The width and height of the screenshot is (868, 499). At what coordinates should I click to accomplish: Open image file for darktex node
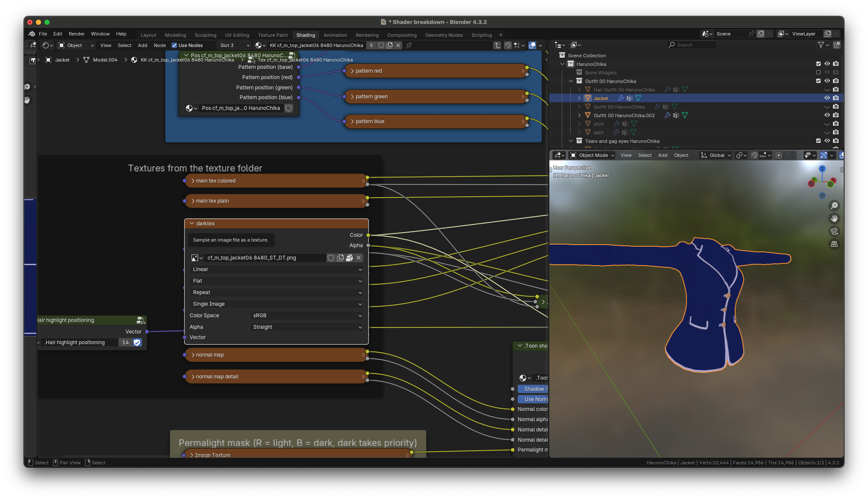[349, 258]
